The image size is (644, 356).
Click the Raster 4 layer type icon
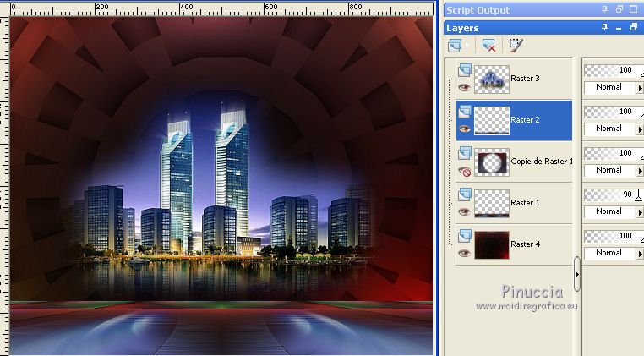tap(465, 237)
